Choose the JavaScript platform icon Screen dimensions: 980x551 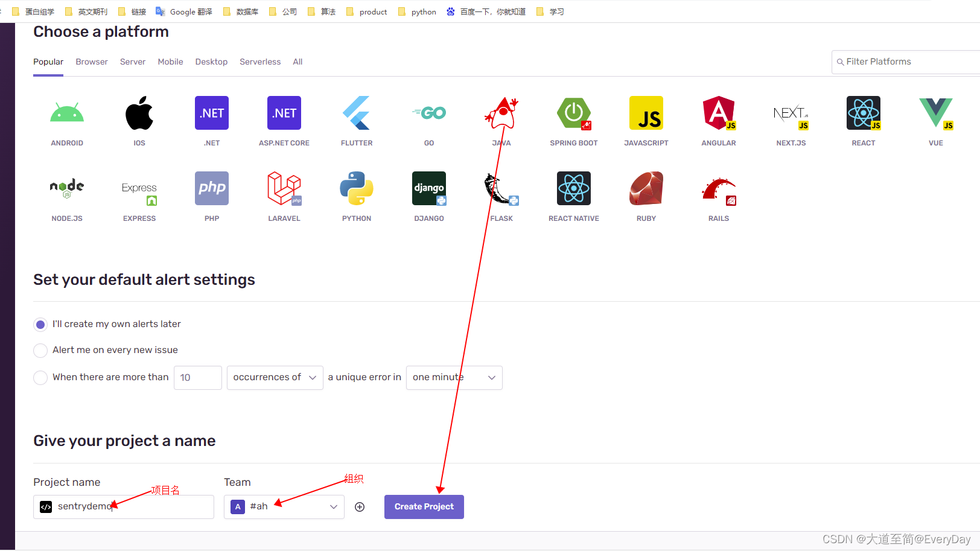(646, 113)
